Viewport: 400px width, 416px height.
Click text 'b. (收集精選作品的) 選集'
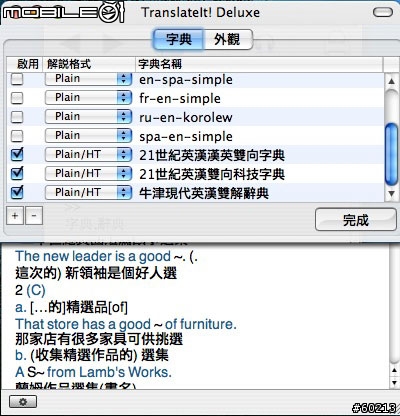point(92,355)
